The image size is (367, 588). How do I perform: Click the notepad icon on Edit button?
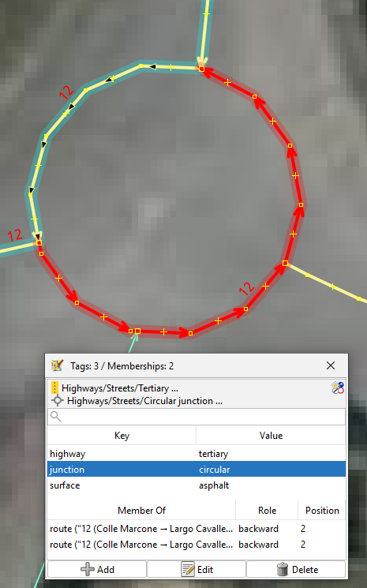(x=188, y=569)
